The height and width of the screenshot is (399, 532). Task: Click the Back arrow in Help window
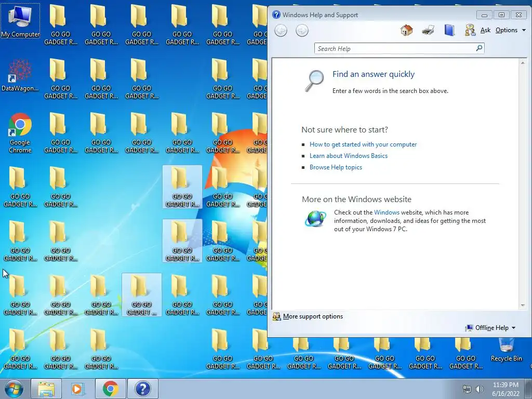pos(281,31)
